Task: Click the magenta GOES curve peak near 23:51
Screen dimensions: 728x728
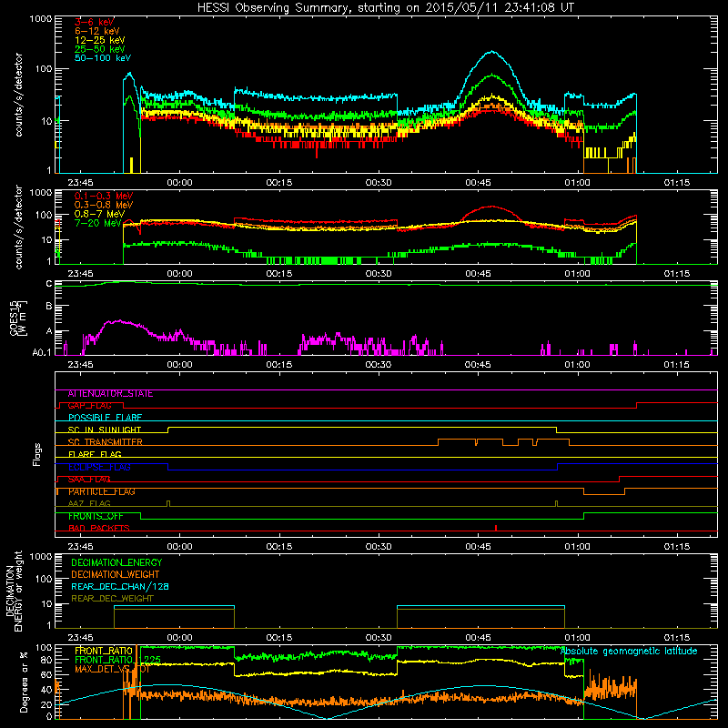Action: (119, 321)
